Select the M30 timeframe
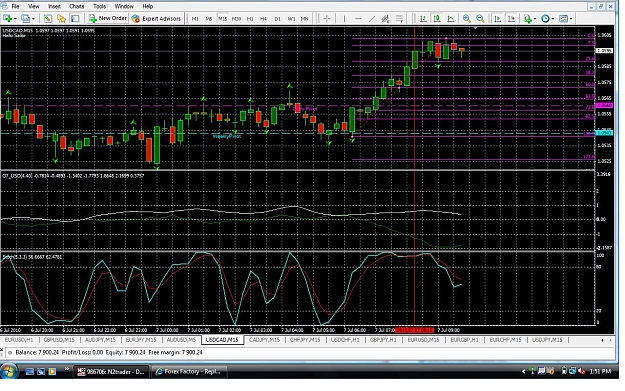The image size is (625, 391). 236,19
